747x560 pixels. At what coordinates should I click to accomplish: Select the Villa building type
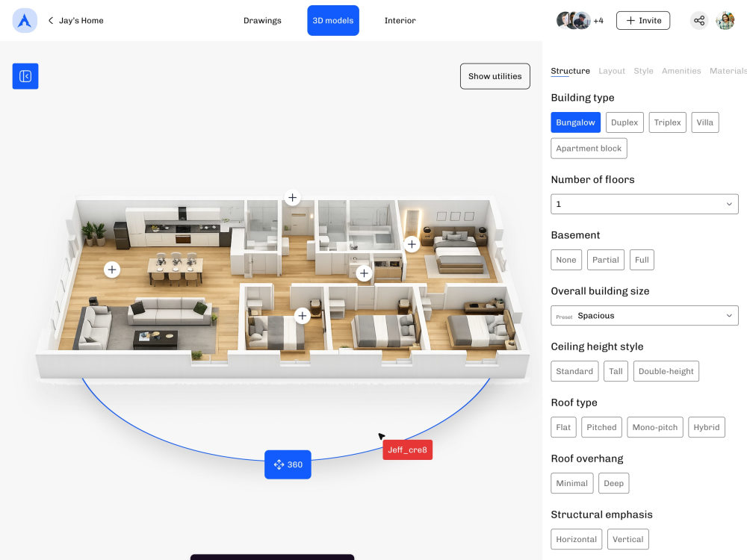[705, 122]
